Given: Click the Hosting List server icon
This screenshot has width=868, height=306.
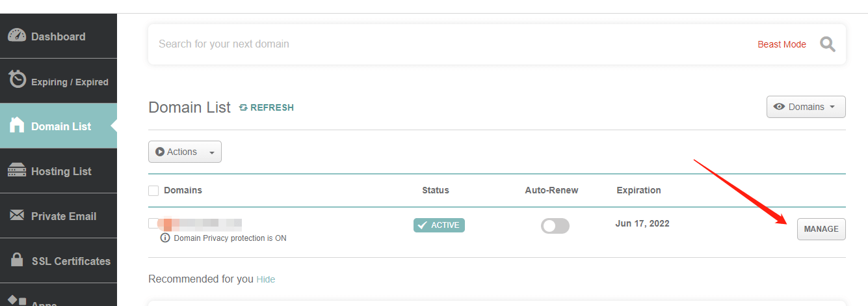Looking at the screenshot, I should tap(17, 171).
